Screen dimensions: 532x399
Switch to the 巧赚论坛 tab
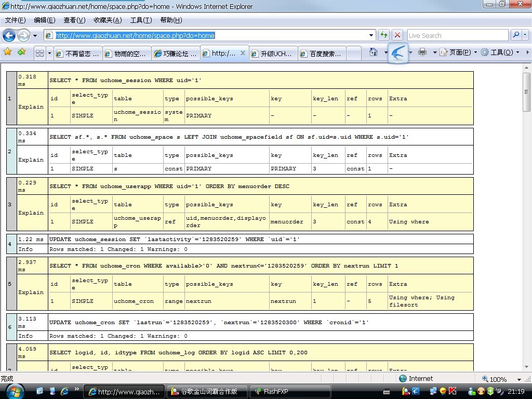176,54
